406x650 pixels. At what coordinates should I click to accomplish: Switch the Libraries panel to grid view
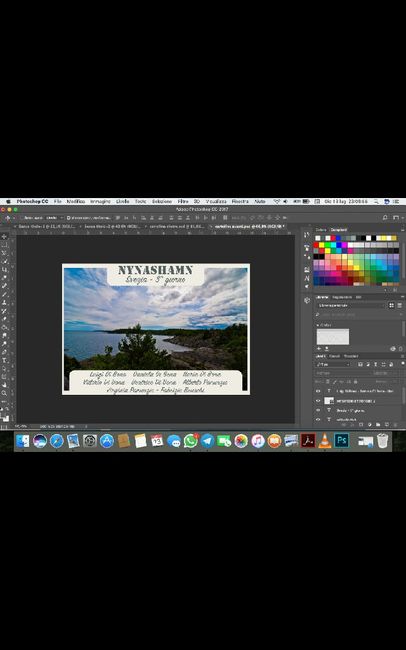391,305
